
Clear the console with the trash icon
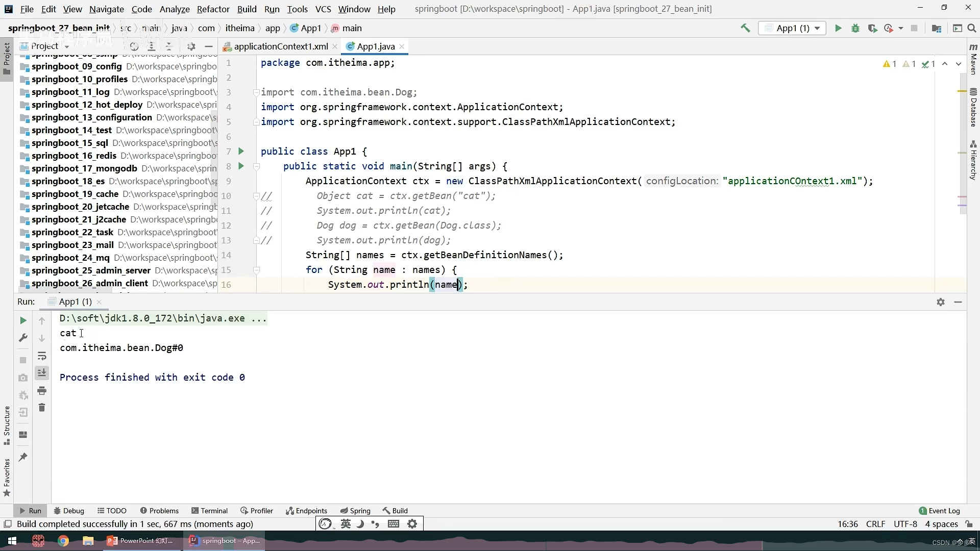click(x=42, y=408)
